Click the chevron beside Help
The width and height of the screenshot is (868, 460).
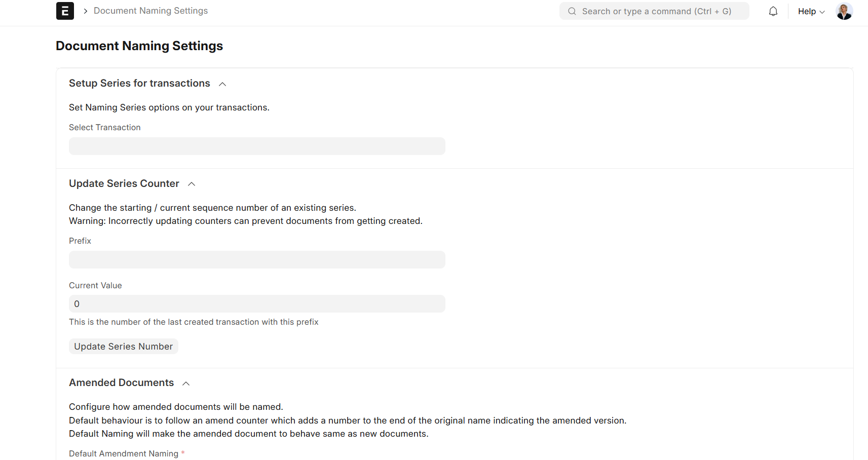coord(822,12)
